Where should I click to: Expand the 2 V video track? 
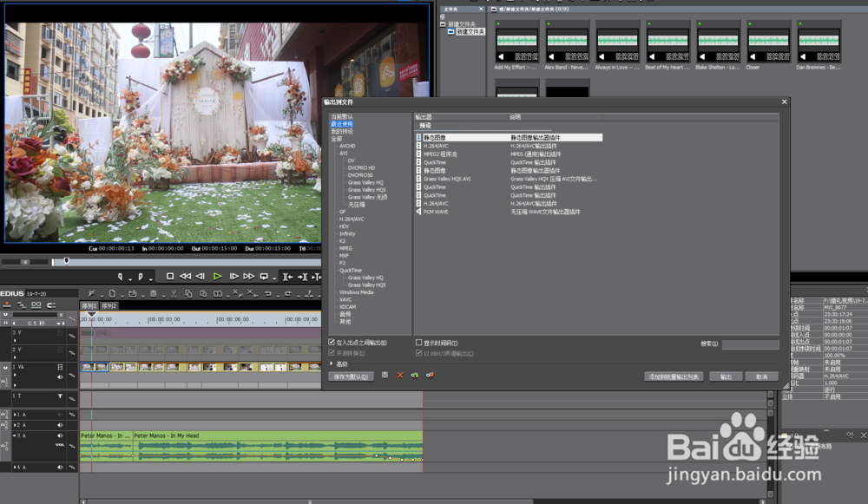(x=15, y=357)
